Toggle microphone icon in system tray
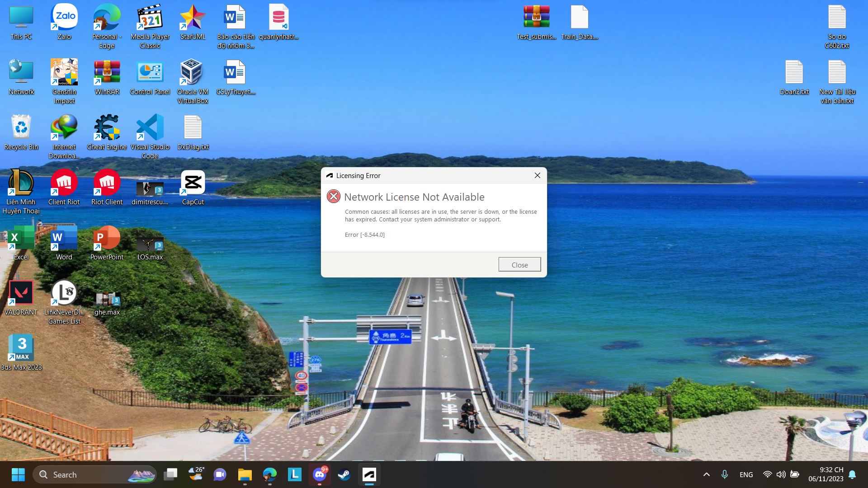This screenshot has height=488, width=868. [725, 474]
